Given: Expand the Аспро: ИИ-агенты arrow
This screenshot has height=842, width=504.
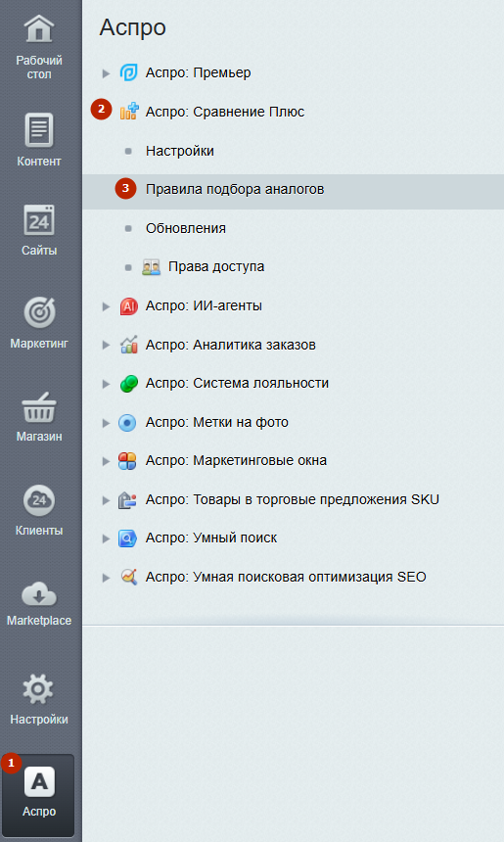Looking at the screenshot, I should click(x=107, y=306).
